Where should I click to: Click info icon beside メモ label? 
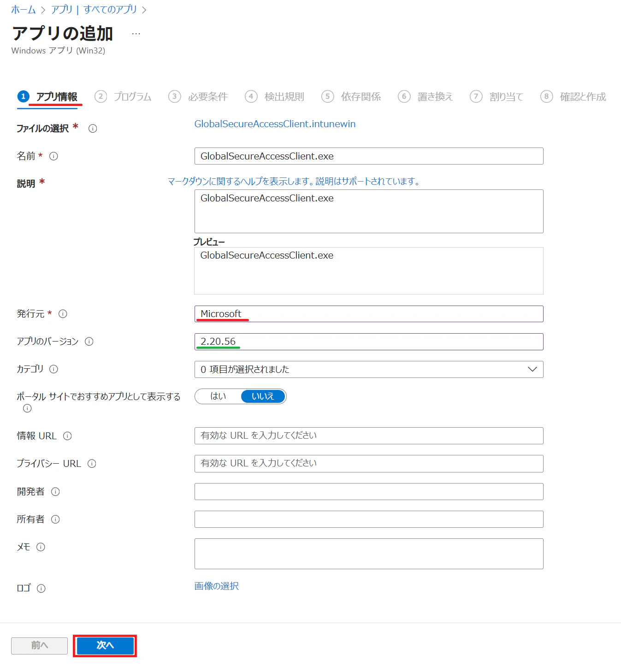pos(41,547)
